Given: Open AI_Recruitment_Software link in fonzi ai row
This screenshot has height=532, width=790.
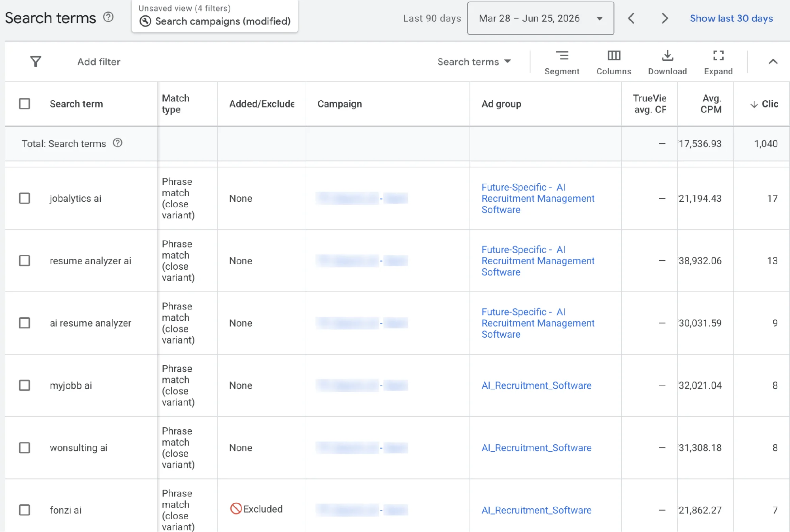Looking at the screenshot, I should (x=536, y=510).
